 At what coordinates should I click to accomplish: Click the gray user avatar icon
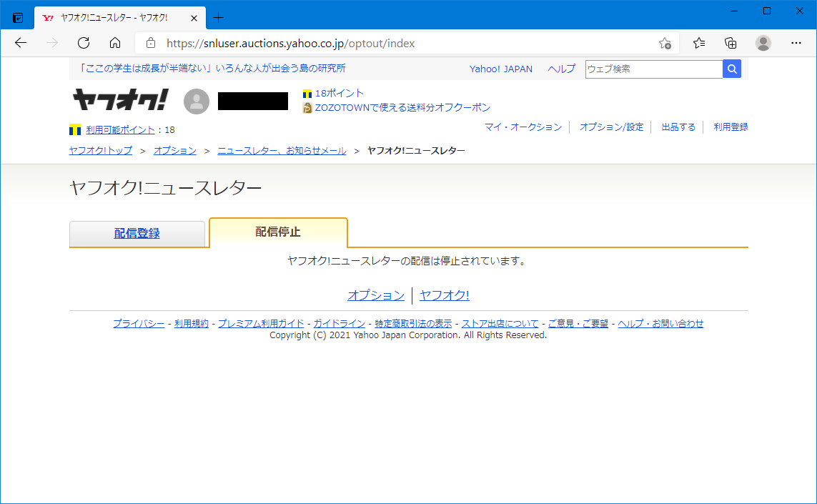pos(197,102)
